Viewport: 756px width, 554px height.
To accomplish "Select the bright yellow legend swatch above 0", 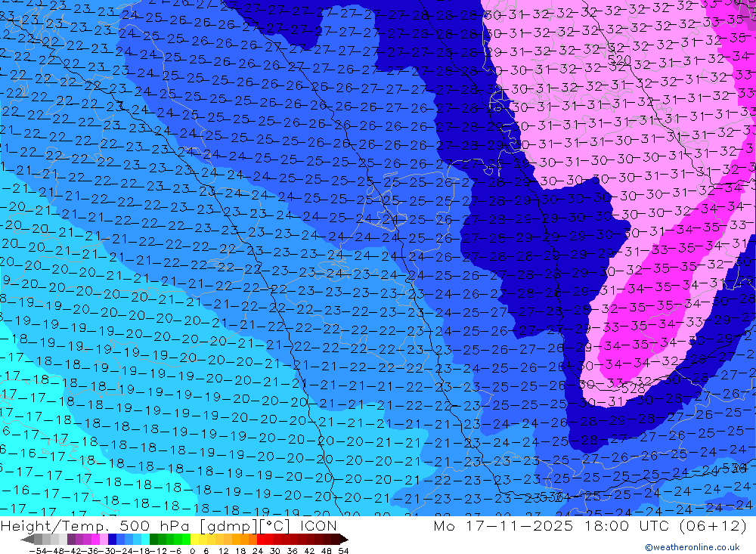I will pos(195,539).
